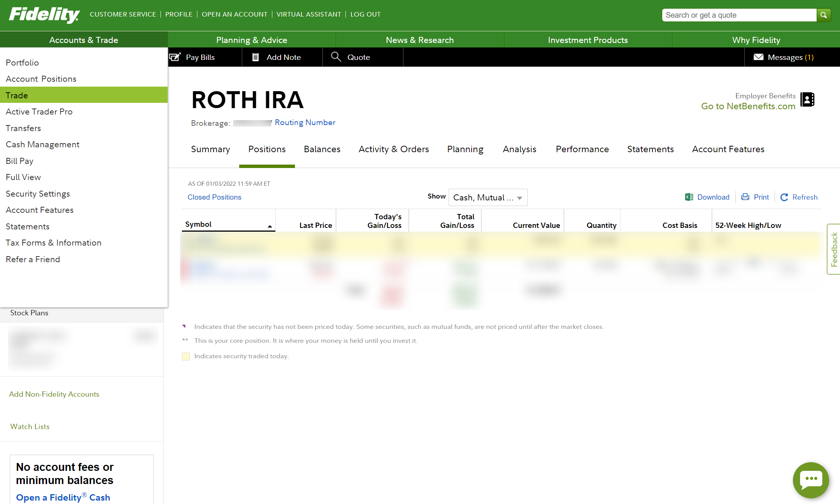Viewport: 840px width, 504px height.
Task: Open the Profile link
Action: pyautogui.click(x=179, y=14)
